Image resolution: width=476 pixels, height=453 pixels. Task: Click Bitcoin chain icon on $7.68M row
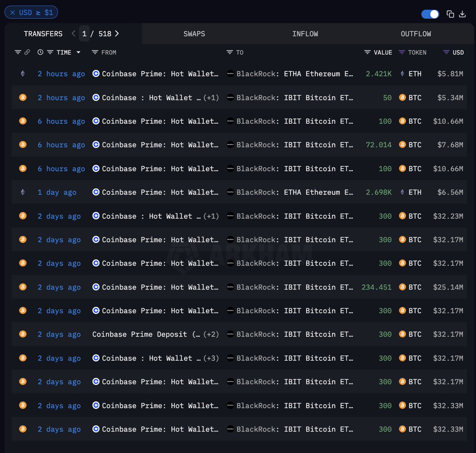pyautogui.click(x=23, y=145)
